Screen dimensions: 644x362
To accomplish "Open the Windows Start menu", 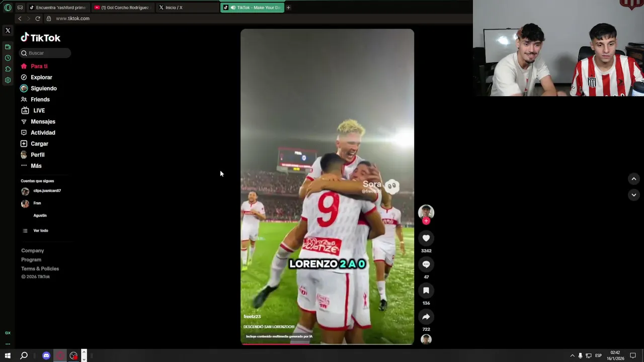I will coord(8,355).
